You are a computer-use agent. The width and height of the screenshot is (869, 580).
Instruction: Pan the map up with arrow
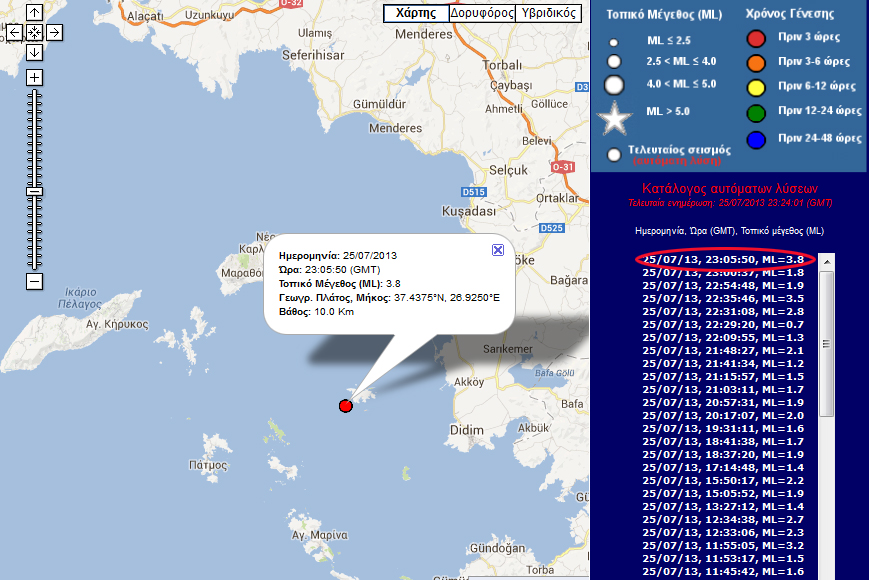click(x=34, y=13)
